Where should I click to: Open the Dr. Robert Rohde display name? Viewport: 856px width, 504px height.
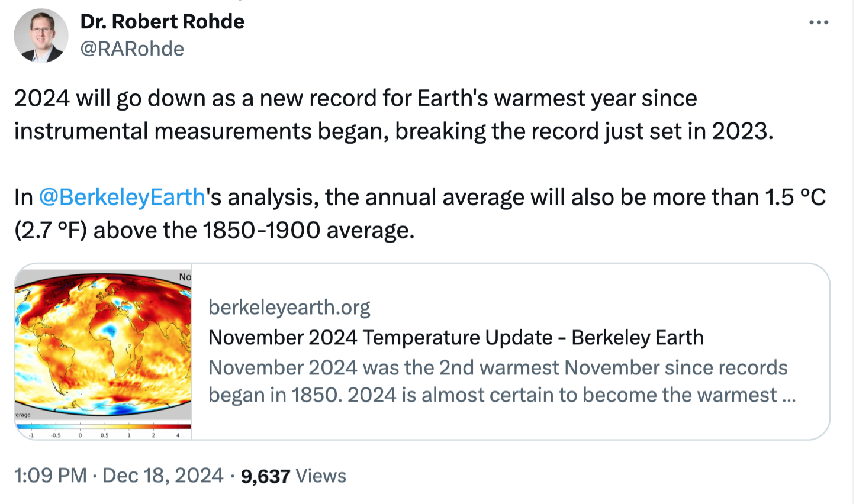[162, 22]
